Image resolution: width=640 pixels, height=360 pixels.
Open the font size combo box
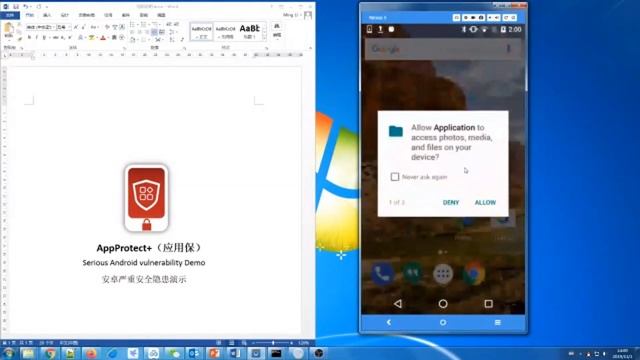pyautogui.click(x=64, y=27)
